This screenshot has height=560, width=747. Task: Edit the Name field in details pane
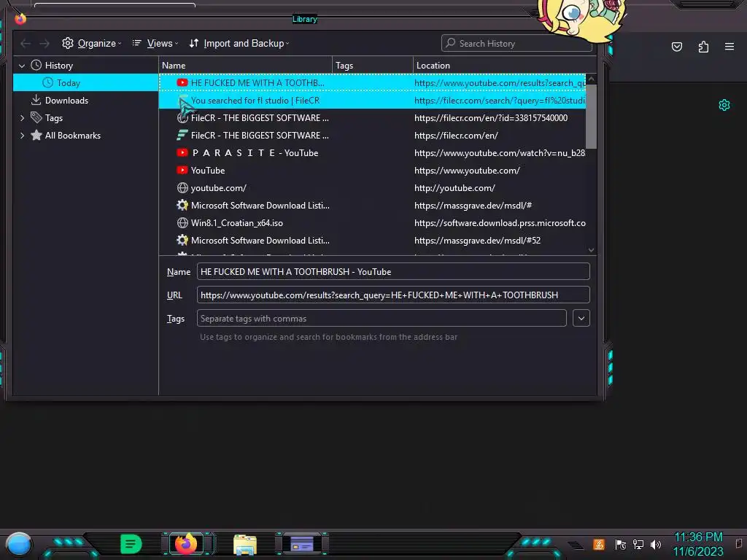point(393,272)
